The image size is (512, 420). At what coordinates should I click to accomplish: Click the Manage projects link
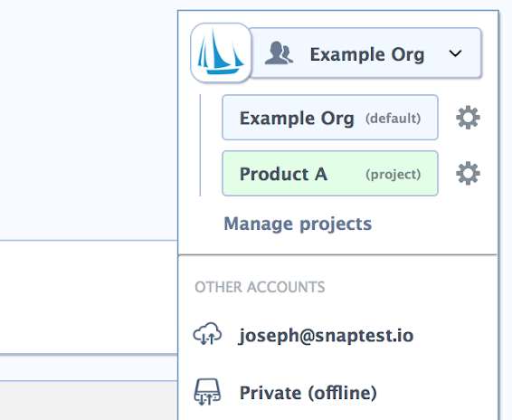tap(298, 224)
